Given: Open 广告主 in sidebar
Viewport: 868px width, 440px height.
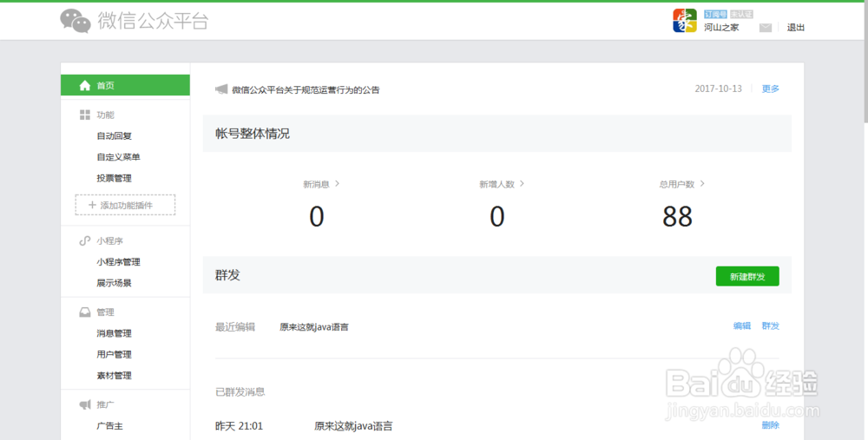Looking at the screenshot, I should click(109, 426).
